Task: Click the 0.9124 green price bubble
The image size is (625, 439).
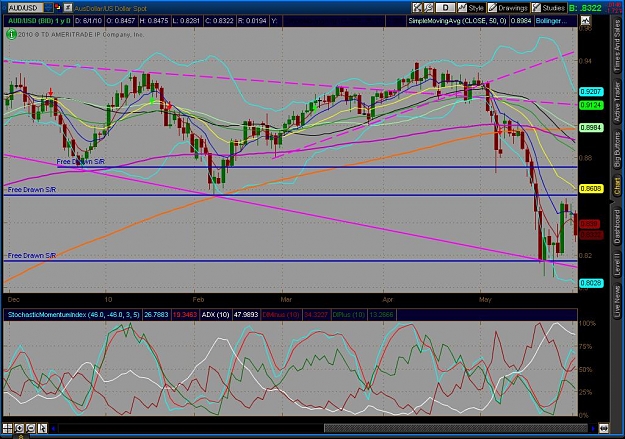Action: tap(590, 105)
